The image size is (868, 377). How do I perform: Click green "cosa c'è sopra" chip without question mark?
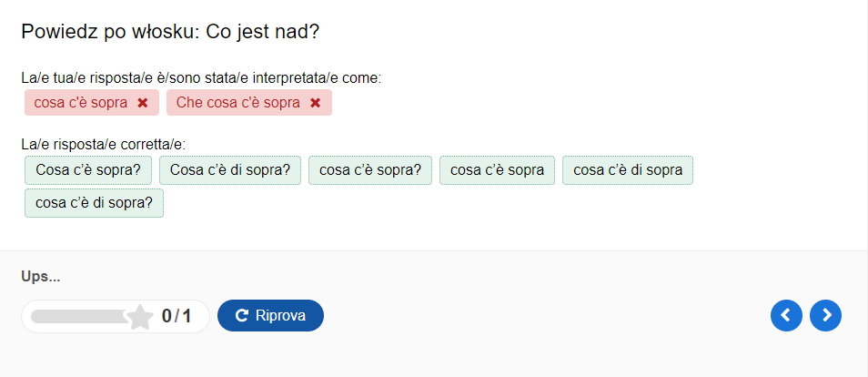click(497, 170)
